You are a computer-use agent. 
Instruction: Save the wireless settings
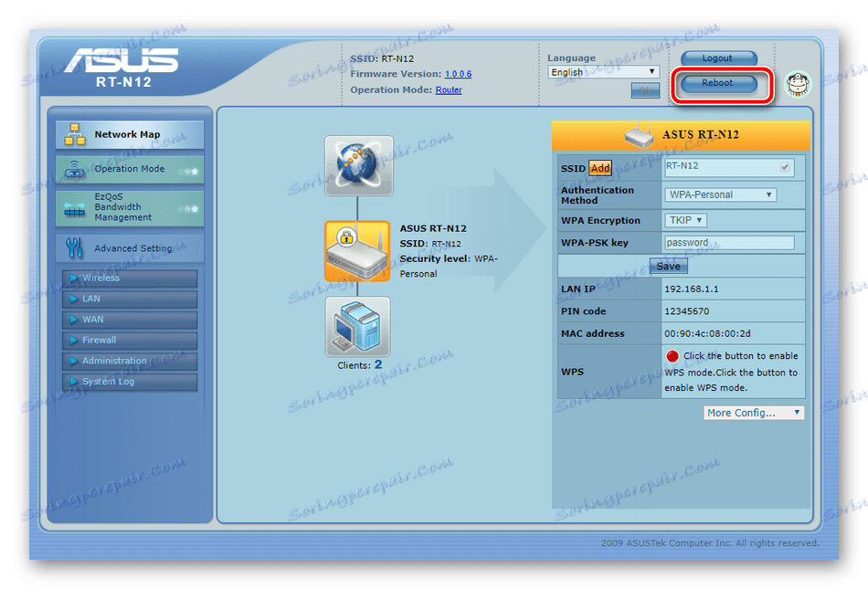(x=669, y=266)
